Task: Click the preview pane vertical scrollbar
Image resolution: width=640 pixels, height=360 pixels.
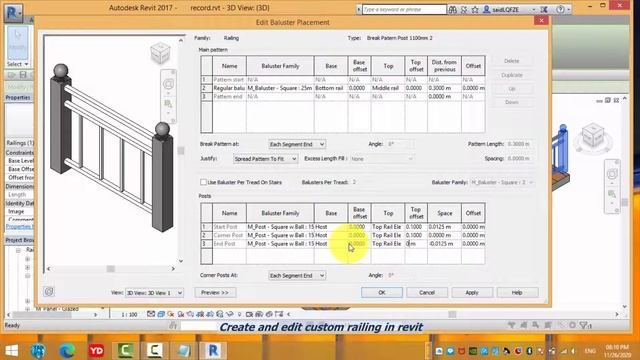Action: click(181, 151)
